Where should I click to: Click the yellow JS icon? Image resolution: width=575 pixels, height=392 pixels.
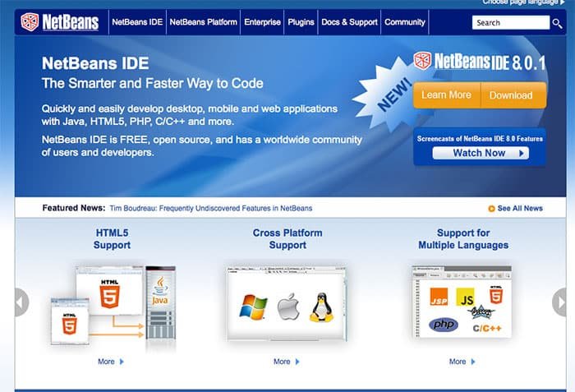[466, 297]
